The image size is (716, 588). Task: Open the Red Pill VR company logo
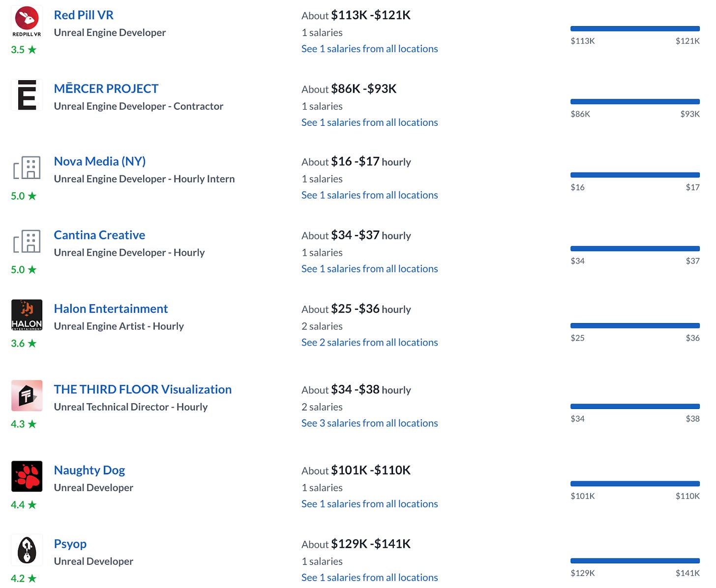click(x=27, y=22)
